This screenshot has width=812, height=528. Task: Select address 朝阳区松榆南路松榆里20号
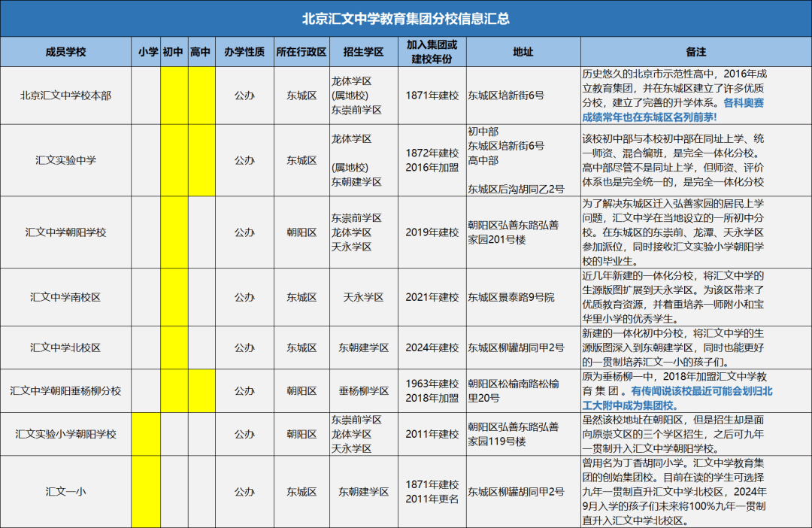pyautogui.click(x=514, y=390)
